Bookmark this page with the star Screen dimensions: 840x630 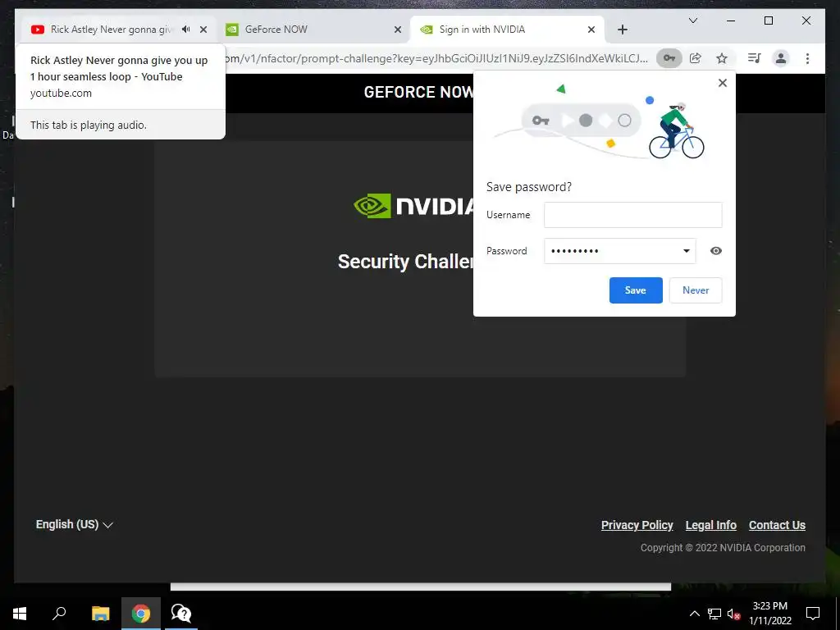coord(722,58)
